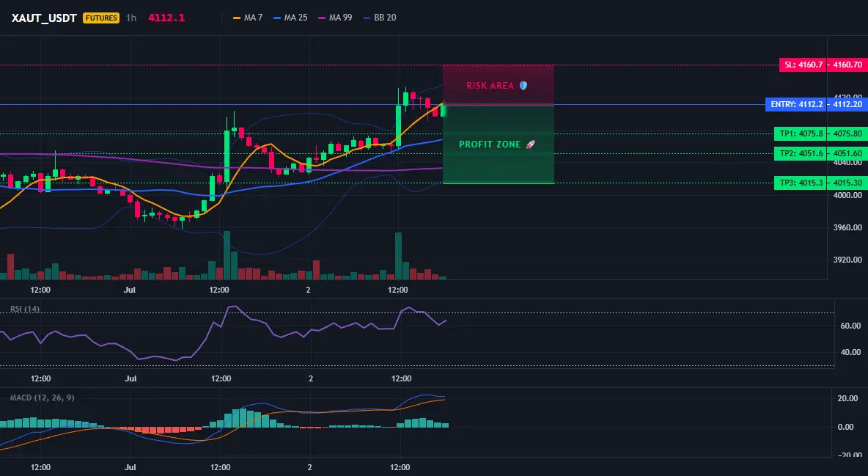Click the purple MA 99 legend color dash
The height and width of the screenshot is (476, 868).
pos(322,18)
